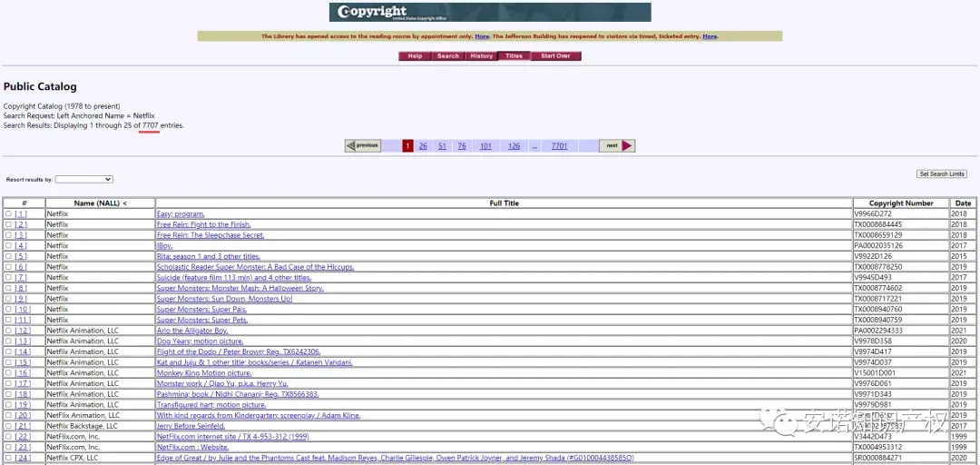Jump to results page starting at 51
The width and height of the screenshot is (980, 465).
(443, 146)
